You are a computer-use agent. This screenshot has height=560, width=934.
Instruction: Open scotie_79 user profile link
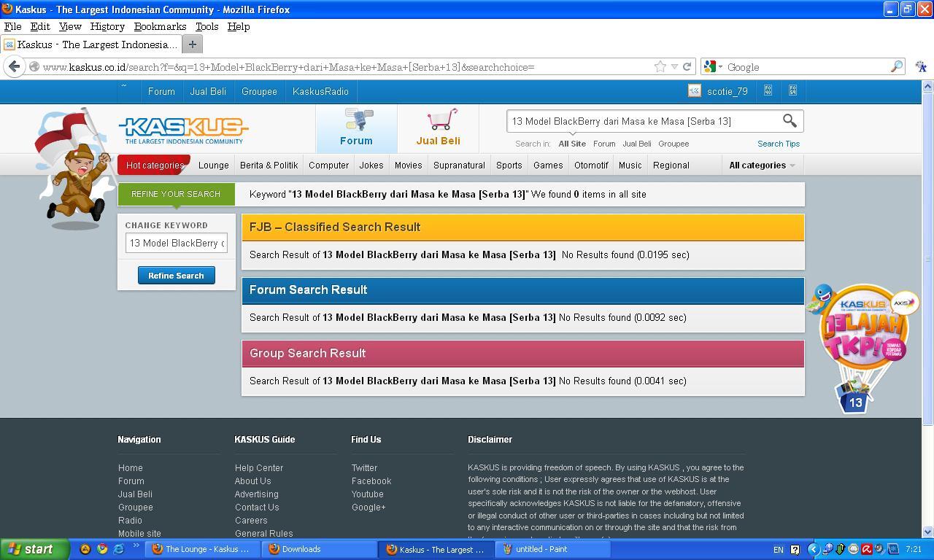727,91
